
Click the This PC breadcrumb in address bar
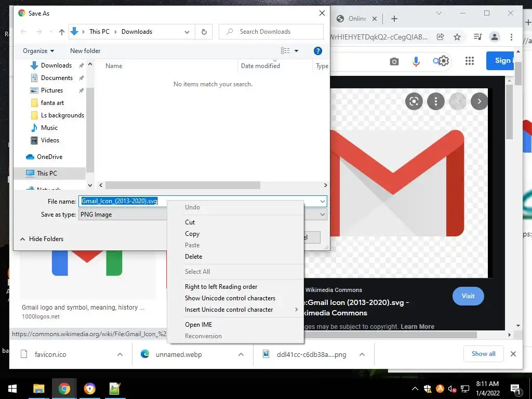click(x=99, y=32)
